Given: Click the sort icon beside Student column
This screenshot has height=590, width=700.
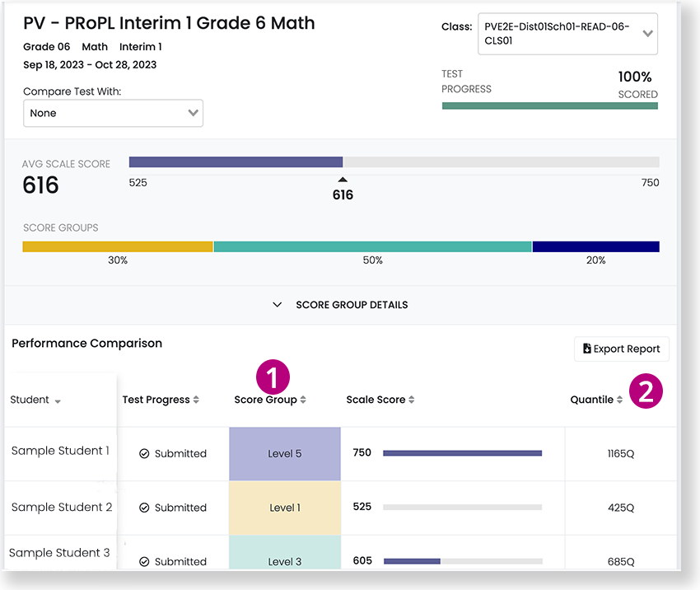Looking at the screenshot, I should [58, 401].
